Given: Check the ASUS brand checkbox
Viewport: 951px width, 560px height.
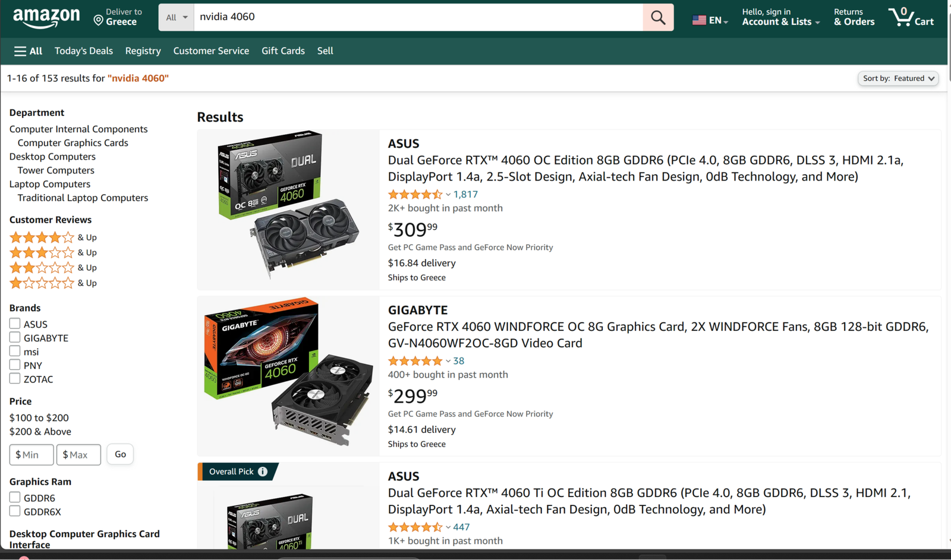Looking at the screenshot, I should point(15,324).
